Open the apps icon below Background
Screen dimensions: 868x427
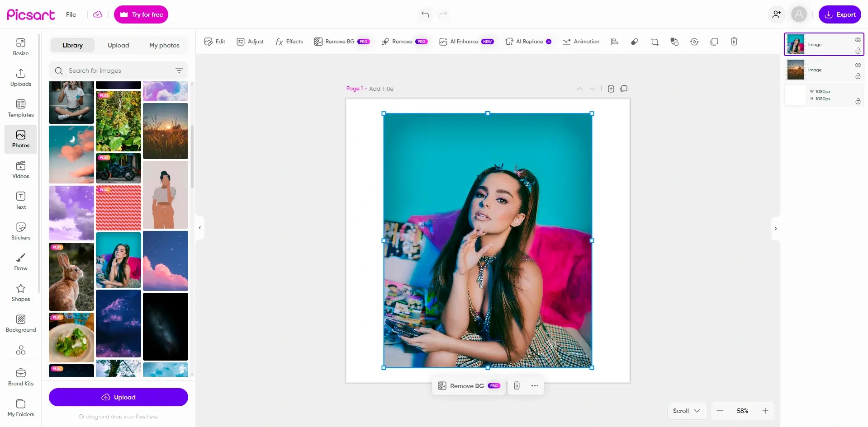(x=20, y=350)
